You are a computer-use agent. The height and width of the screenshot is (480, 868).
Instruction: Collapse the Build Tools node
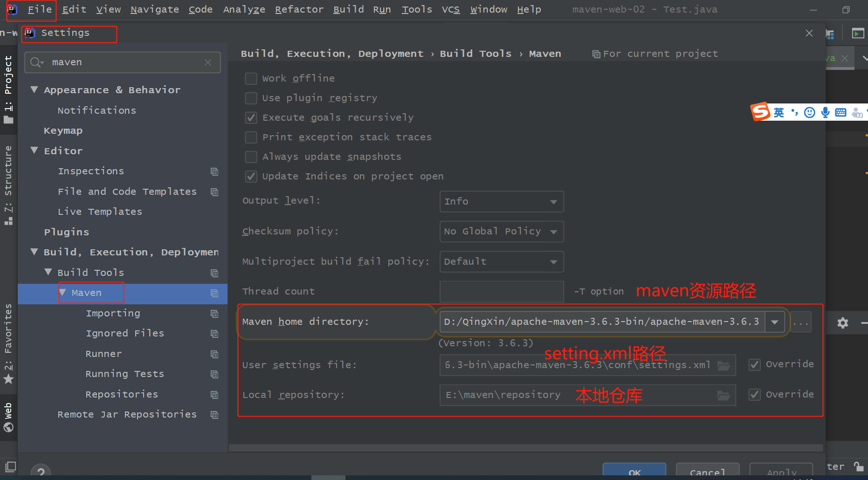[48, 272]
